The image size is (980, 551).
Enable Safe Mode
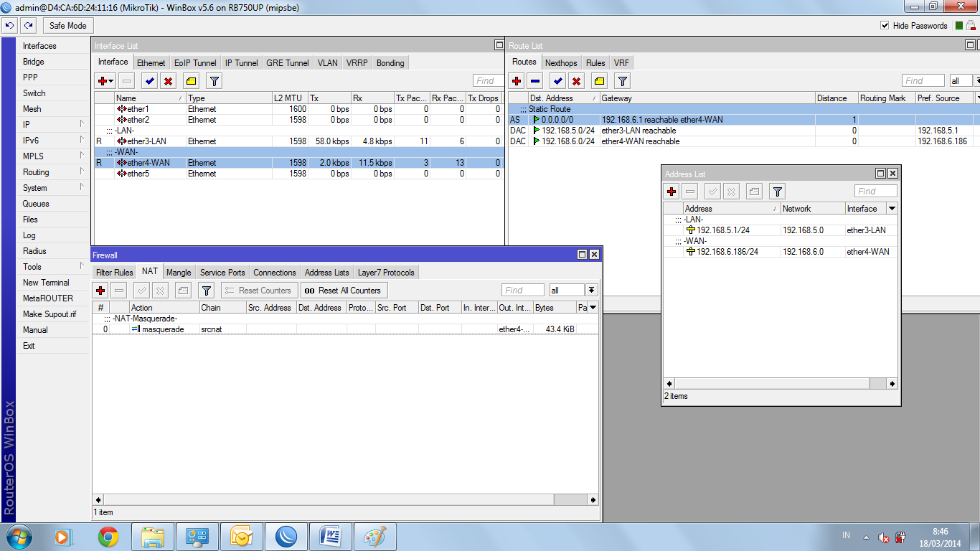pos(67,25)
